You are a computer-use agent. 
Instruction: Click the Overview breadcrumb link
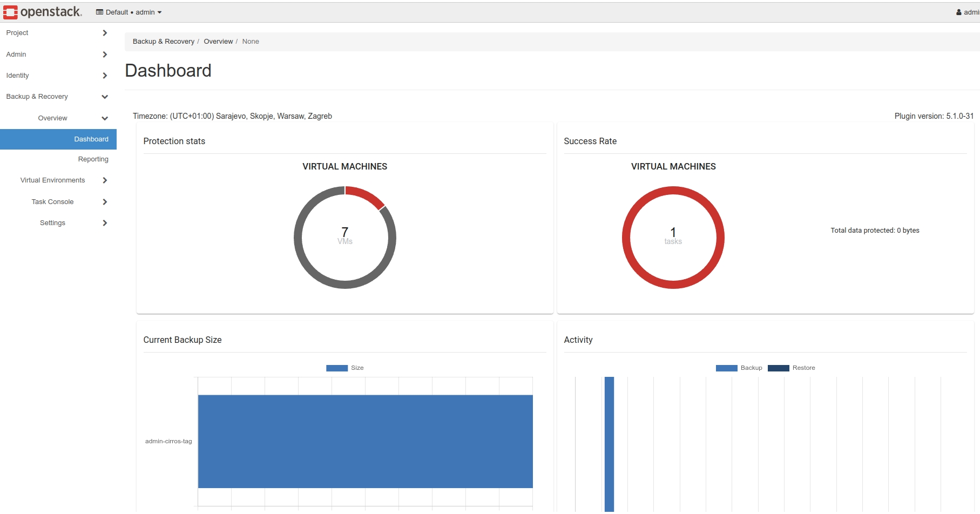(x=218, y=42)
